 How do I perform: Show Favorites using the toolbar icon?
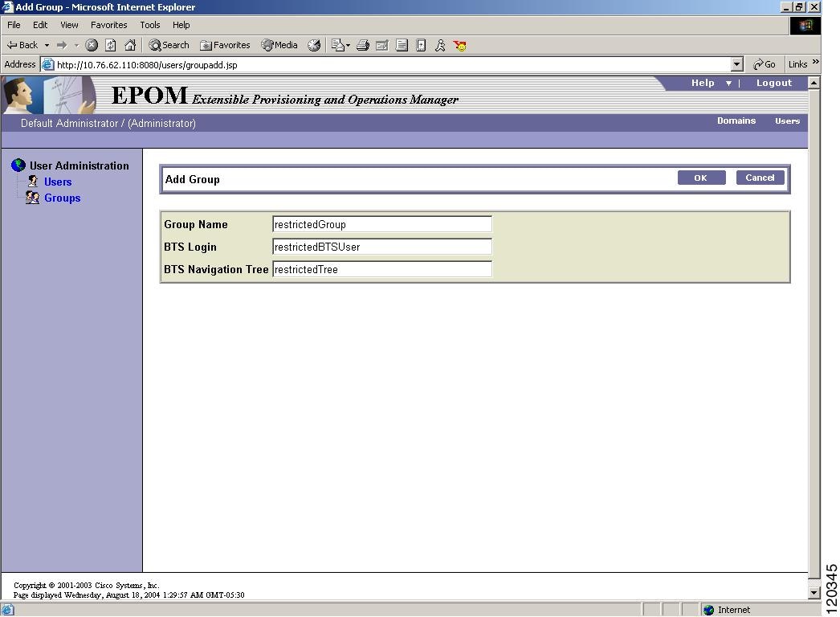(225, 45)
